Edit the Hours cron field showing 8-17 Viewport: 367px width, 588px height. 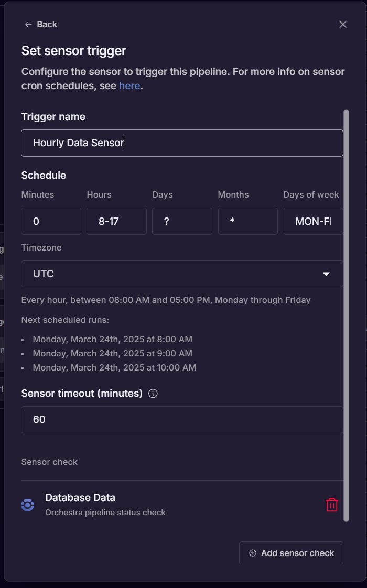[x=116, y=221]
